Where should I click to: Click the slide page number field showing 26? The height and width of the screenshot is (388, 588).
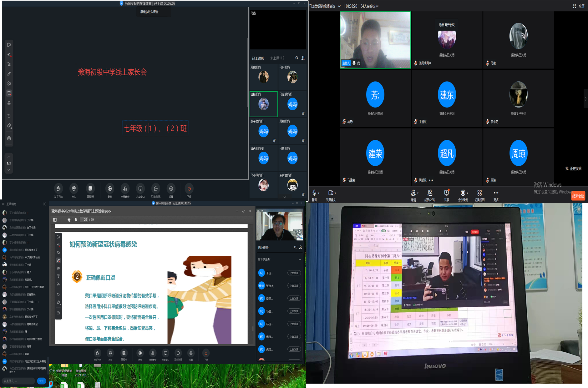point(84,220)
